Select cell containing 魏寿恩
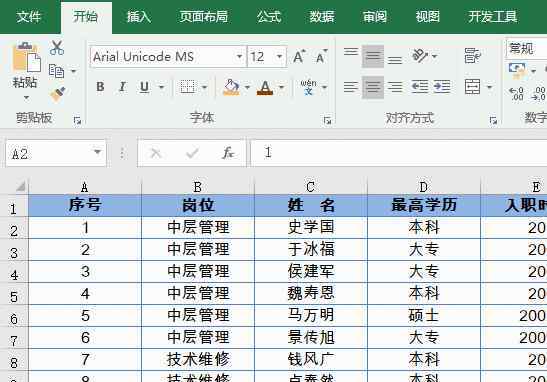Viewport: 547px width, 382px height. (x=311, y=293)
